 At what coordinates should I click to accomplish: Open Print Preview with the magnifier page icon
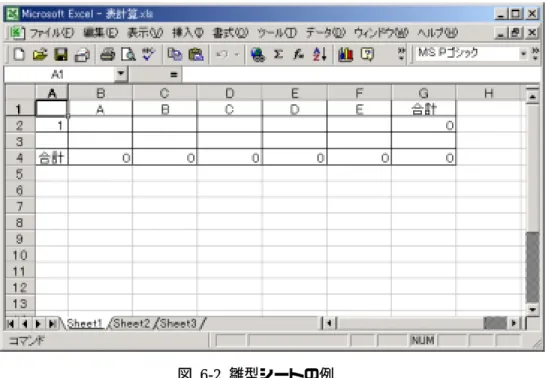128,54
